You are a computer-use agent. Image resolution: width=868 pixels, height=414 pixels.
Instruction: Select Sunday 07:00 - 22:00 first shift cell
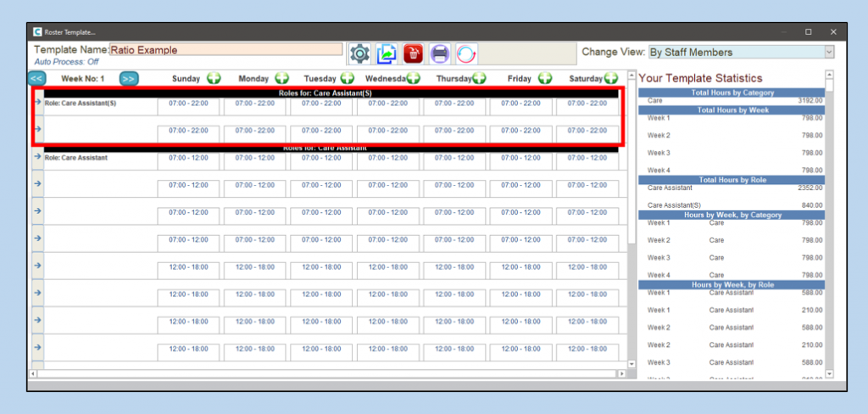(188, 103)
